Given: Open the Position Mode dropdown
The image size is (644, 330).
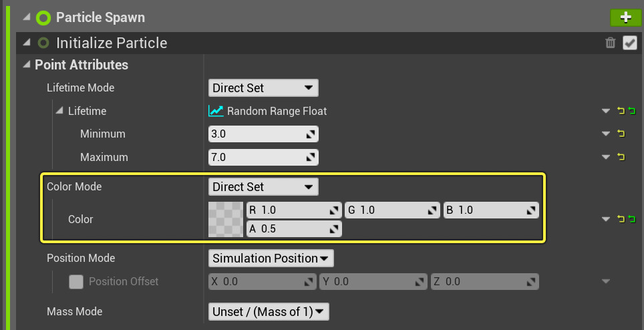Looking at the screenshot, I should click(x=271, y=259).
